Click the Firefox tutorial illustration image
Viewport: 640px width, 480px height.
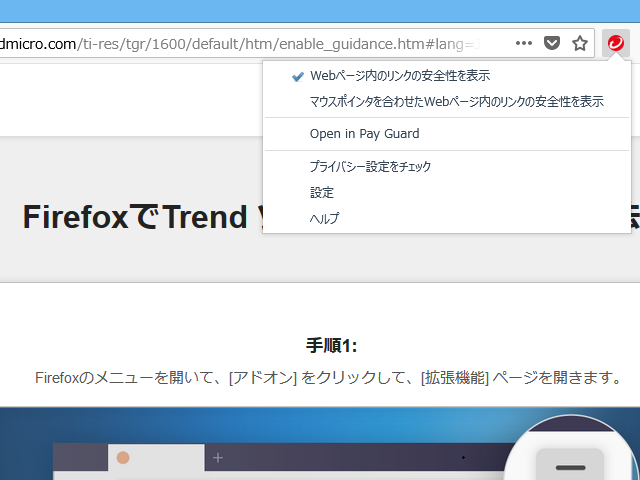[320, 443]
